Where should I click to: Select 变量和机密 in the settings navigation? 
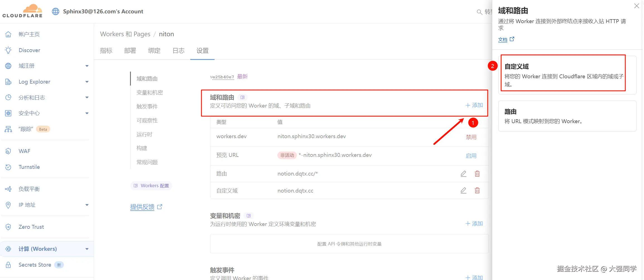[x=150, y=92]
